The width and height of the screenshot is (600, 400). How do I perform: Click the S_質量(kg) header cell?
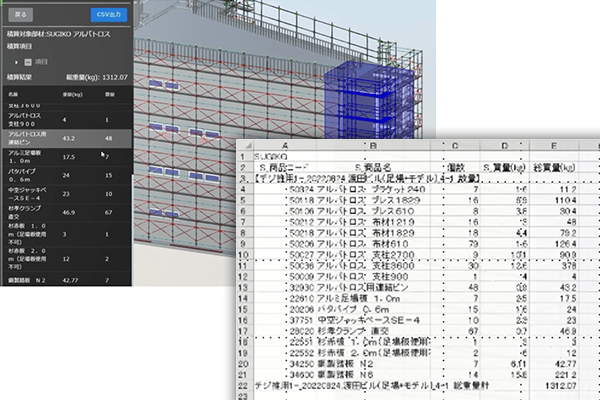pos(505,168)
